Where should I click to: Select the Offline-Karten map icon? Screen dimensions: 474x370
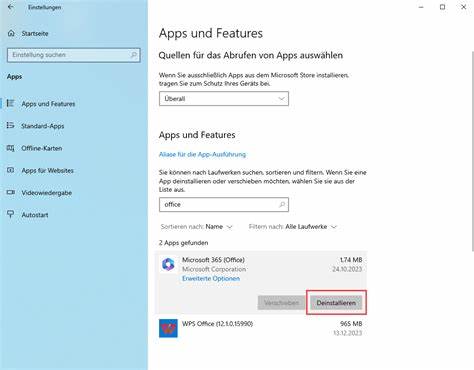click(x=11, y=148)
